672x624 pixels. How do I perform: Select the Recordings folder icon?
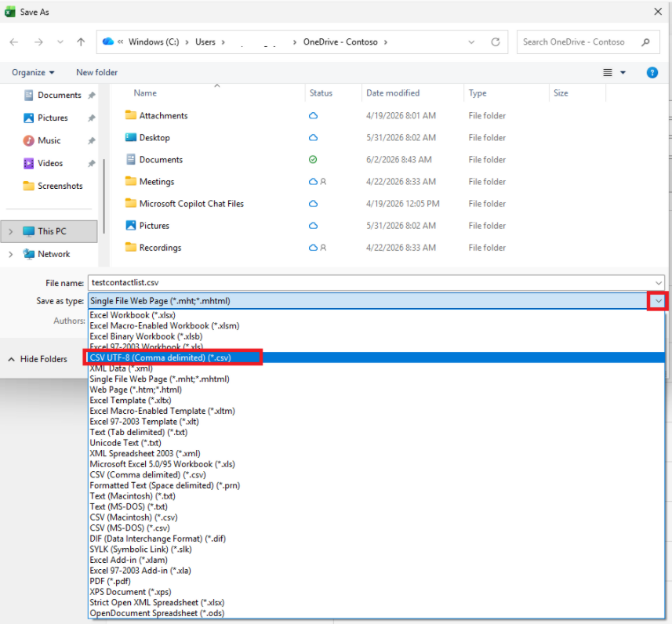pyautogui.click(x=131, y=247)
